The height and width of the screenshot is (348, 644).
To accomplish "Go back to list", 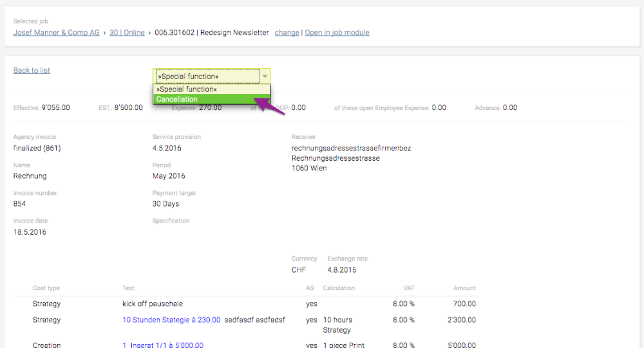I will coord(32,70).
